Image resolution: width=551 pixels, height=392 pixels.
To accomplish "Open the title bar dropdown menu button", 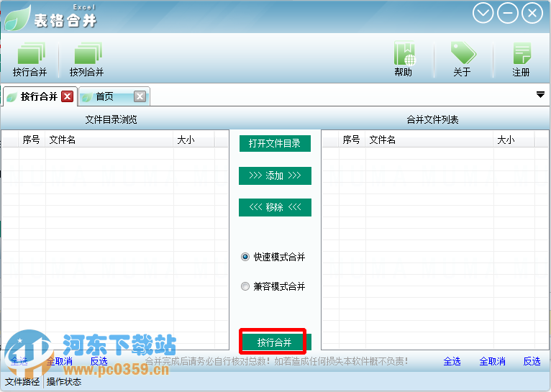I will pos(483,14).
